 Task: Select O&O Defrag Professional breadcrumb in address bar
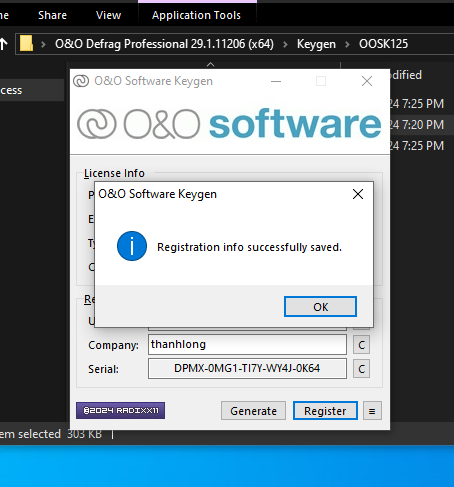tap(164, 44)
